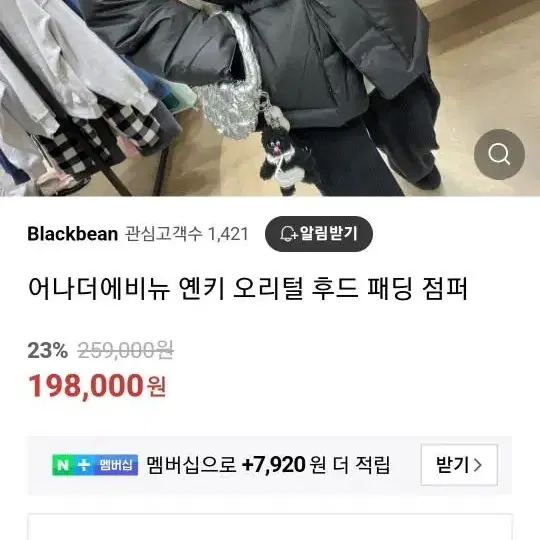Open 멤버십으로 더 적립 benefit text
The width and height of the screenshot is (540, 540).
point(268,465)
